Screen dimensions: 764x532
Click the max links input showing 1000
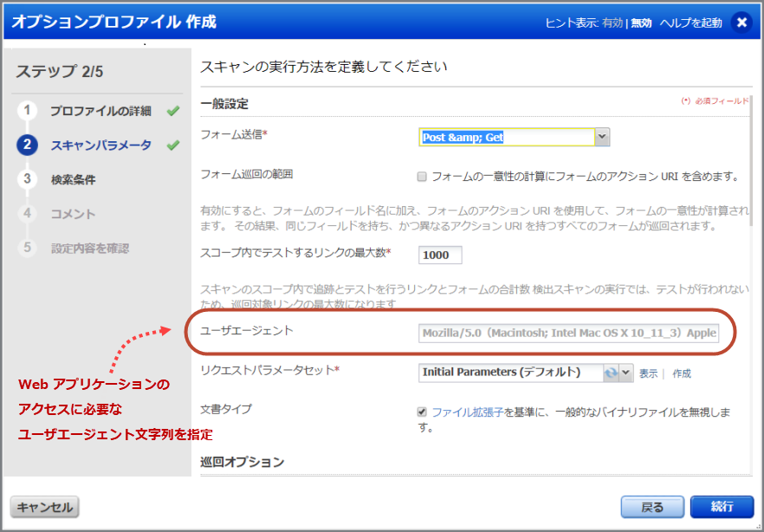click(440, 255)
